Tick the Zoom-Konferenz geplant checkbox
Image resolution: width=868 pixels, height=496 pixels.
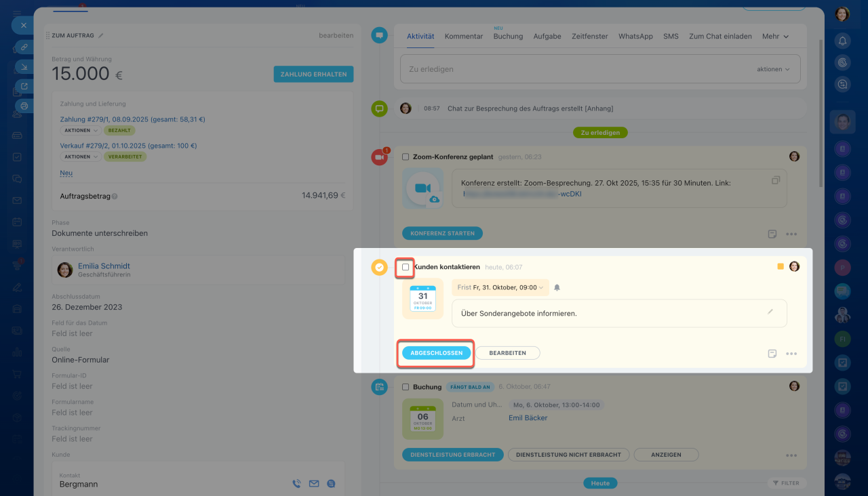click(406, 157)
